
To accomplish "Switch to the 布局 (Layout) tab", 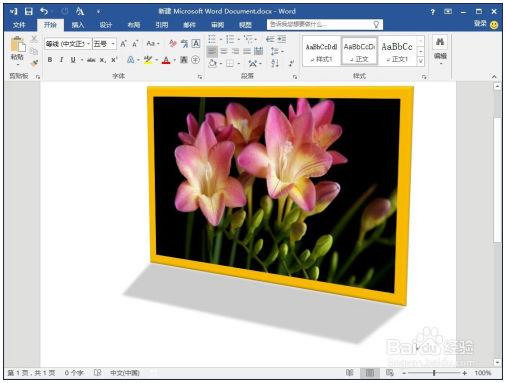I will coord(134,25).
